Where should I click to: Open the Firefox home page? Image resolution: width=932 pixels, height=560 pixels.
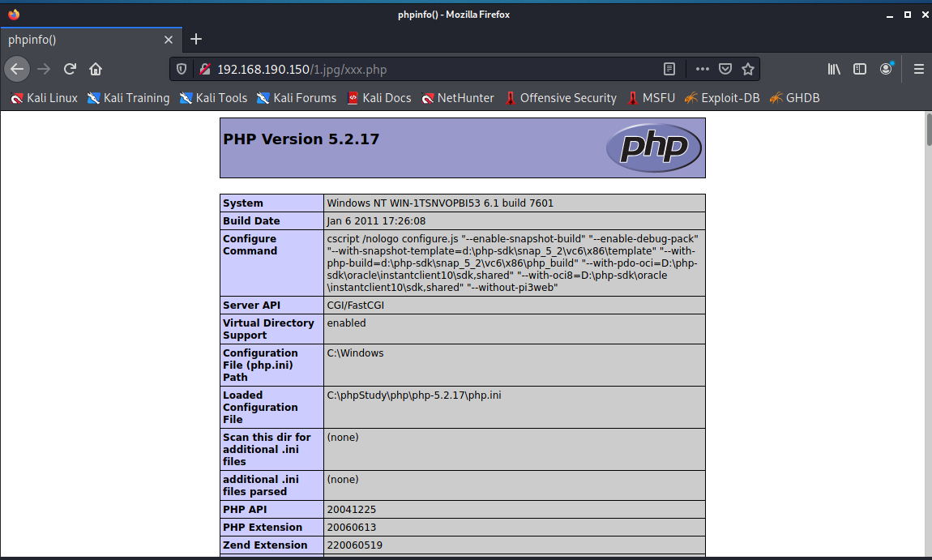pyautogui.click(x=96, y=69)
